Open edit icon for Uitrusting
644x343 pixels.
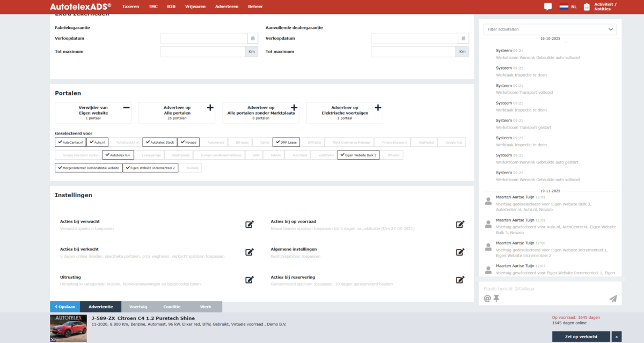(x=249, y=280)
